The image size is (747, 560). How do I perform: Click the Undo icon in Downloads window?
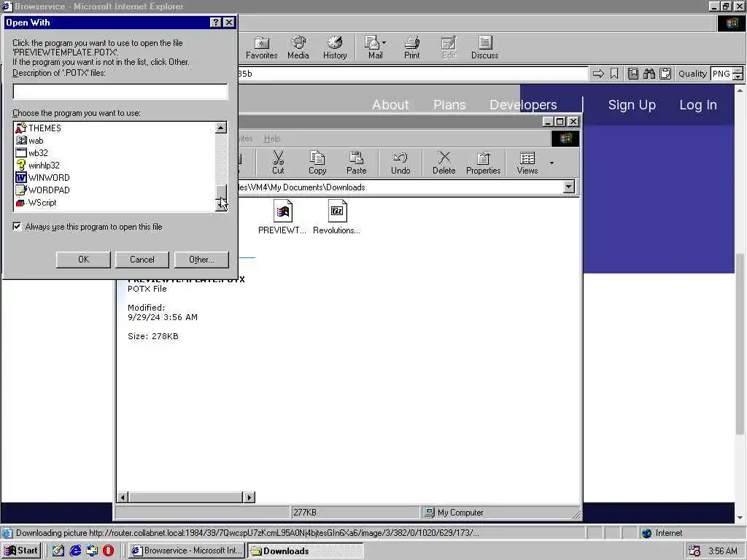pos(400,163)
